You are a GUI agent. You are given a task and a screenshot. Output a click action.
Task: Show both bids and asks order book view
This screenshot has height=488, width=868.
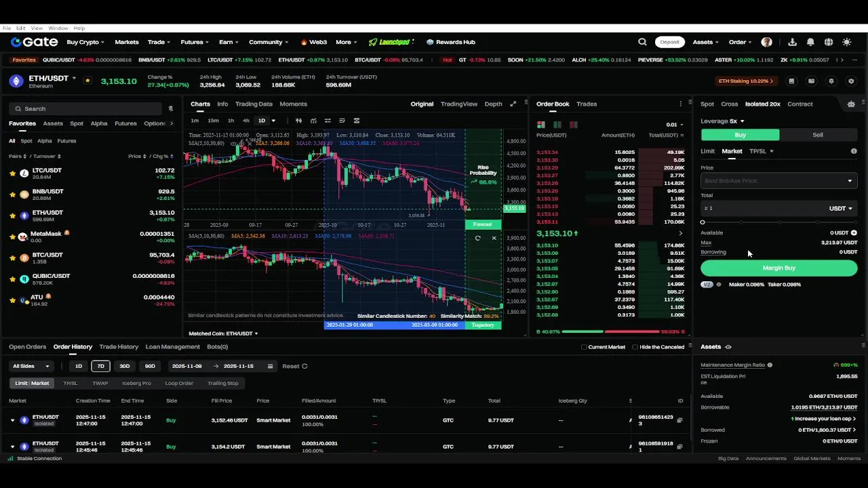click(x=541, y=125)
